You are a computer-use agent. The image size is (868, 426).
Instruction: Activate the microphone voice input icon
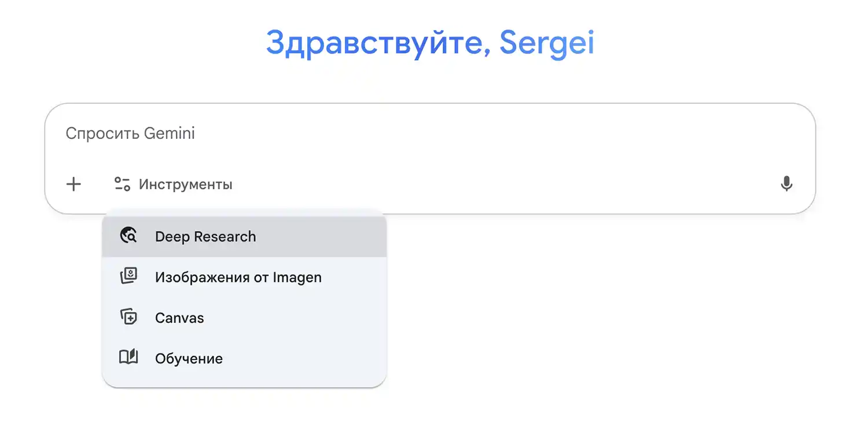786,185
